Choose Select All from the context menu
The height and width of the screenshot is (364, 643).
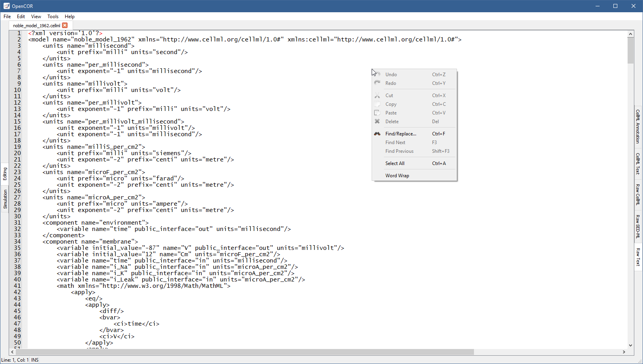[395, 163]
